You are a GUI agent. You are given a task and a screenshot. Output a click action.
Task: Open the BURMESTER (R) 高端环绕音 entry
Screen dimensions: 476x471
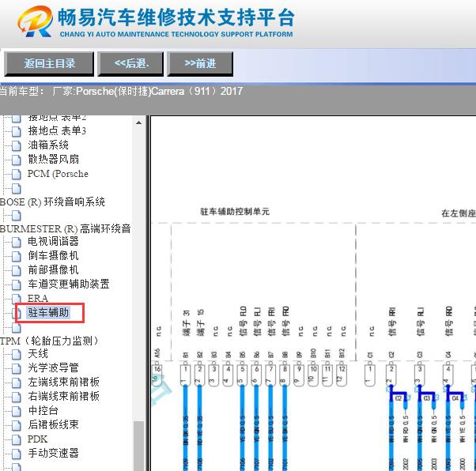point(66,229)
